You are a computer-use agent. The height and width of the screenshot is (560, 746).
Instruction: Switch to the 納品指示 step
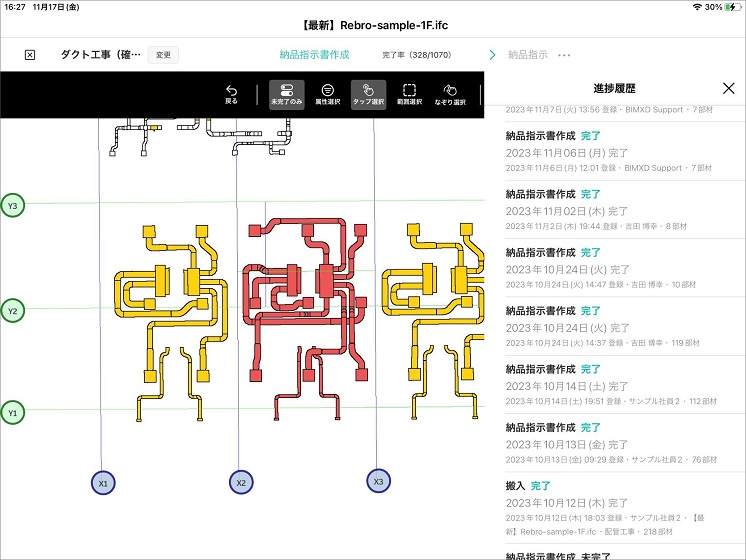click(527, 55)
